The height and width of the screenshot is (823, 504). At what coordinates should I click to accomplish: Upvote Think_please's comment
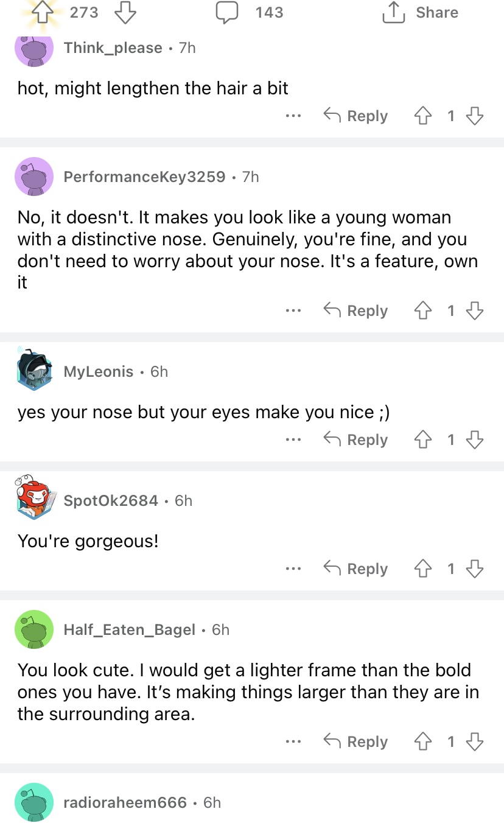[424, 116]
